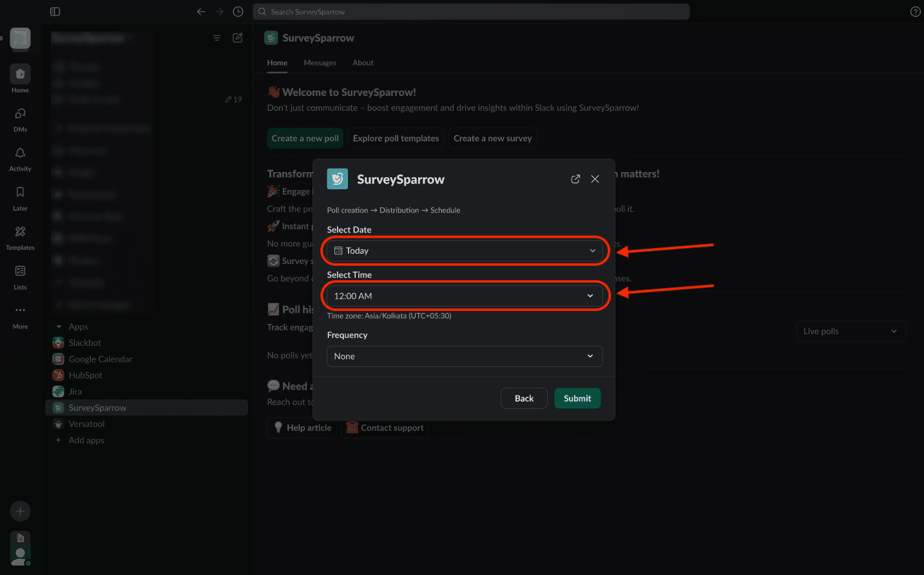This screenshot has width=924, height=575.
Task: Open the Templates icon in the sidebar
Action: point(20,236)
